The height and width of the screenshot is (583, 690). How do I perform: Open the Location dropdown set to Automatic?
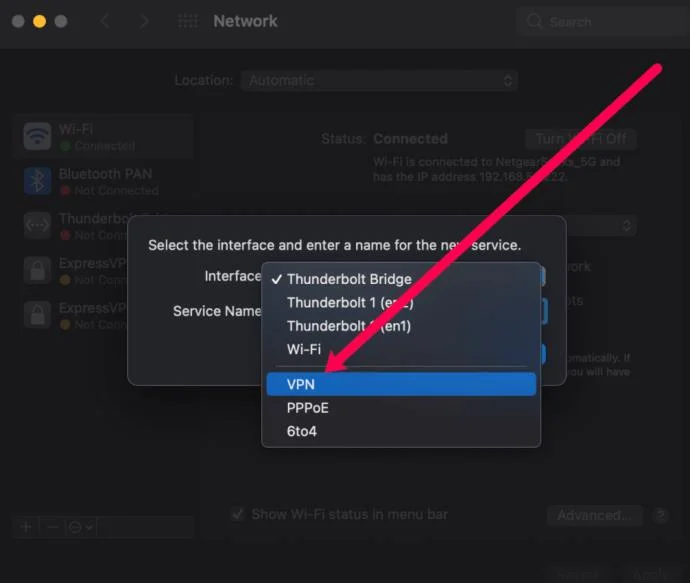[x=379, y=80]
